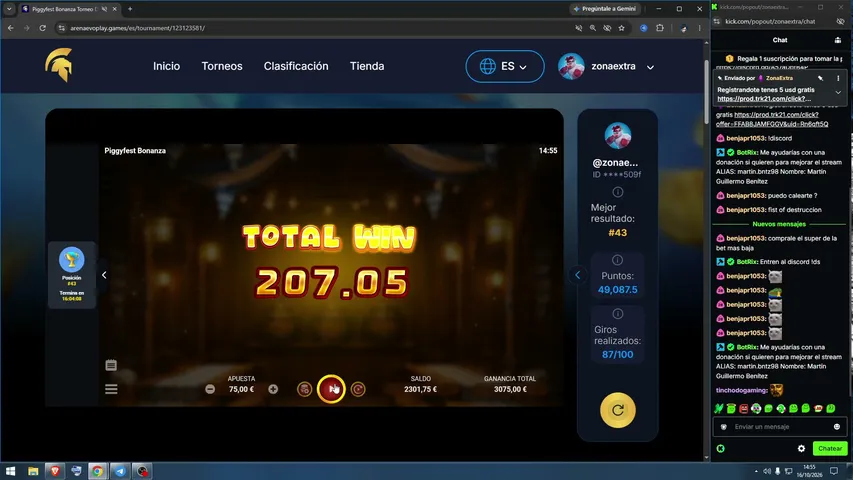Increase bet with the plus button
This screenshot has height=480, width=853.
point(273,389)
